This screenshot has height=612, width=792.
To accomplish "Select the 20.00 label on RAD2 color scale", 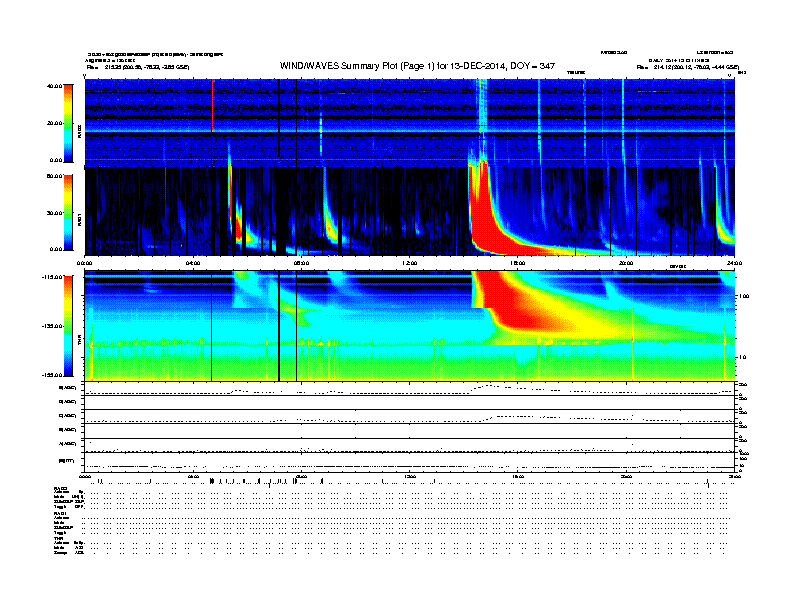I will click(54, 123).
